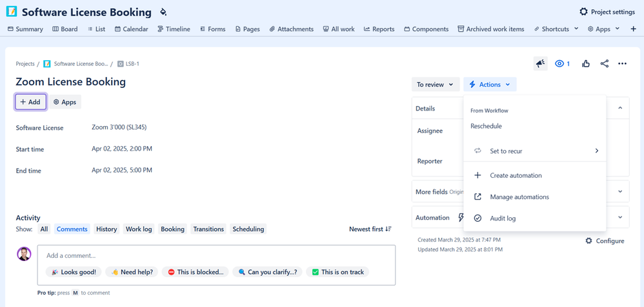Open Archived work items tab
This screenshot has height=307, width=644.
[x=491, y=29]
